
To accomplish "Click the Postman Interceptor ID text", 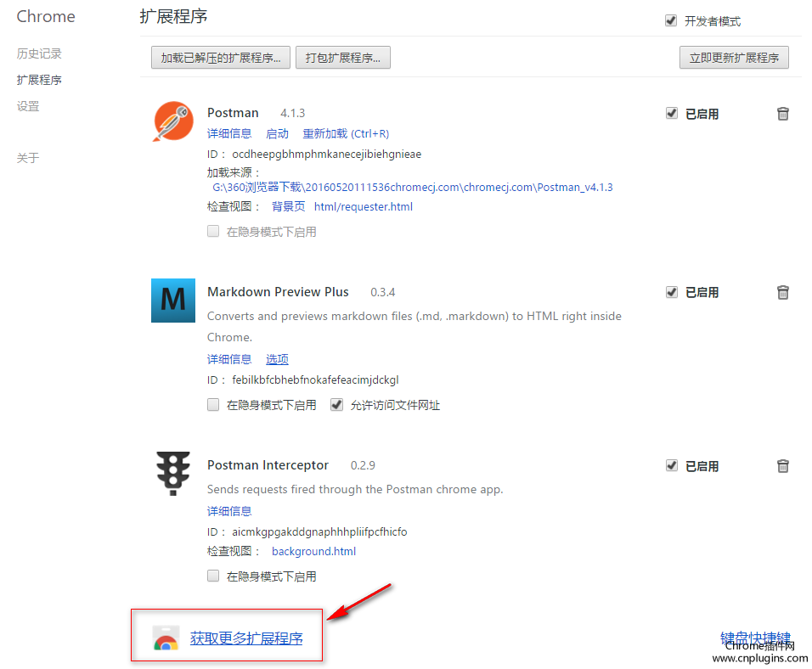I will (319, 531).
